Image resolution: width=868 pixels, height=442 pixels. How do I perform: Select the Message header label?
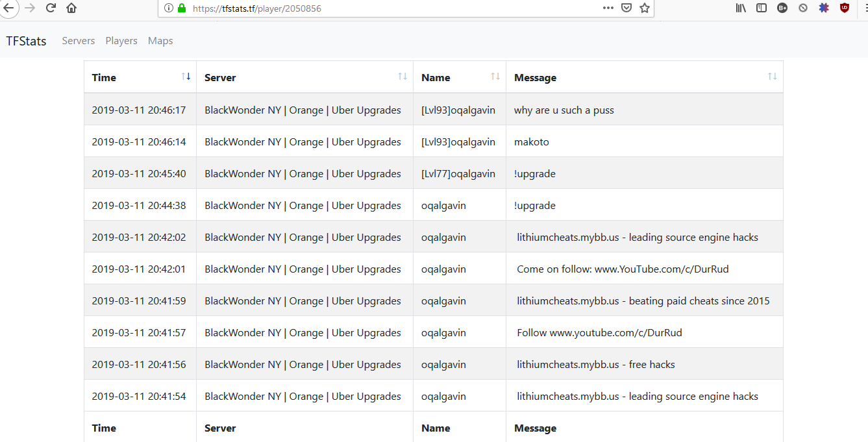[x=535, y=78]
